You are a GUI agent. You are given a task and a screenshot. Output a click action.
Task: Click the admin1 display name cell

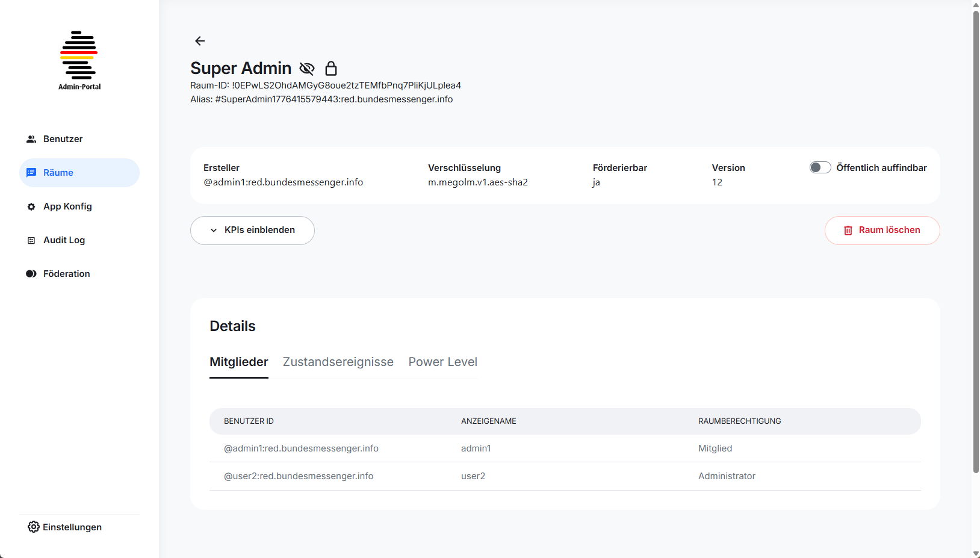click(x=476, y=448)
